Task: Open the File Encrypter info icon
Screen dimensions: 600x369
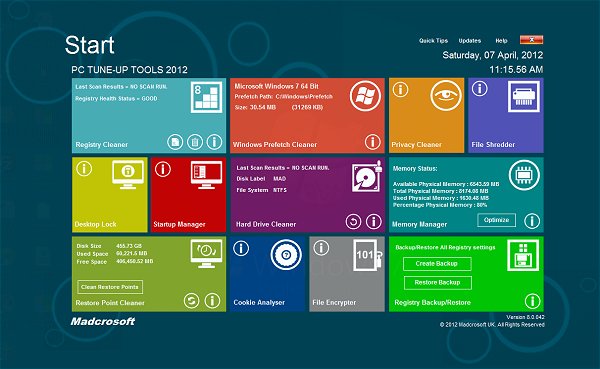Action: [321, 248]
